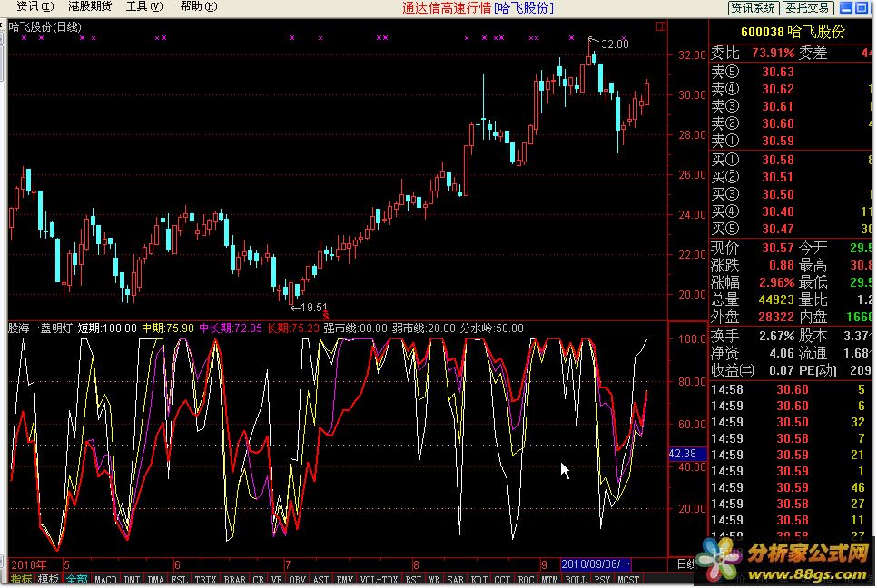Click the 中期:75.98 indicator value
Viewport: 877px width, 588px height.
pyautogui.click(x=168, y=328)
